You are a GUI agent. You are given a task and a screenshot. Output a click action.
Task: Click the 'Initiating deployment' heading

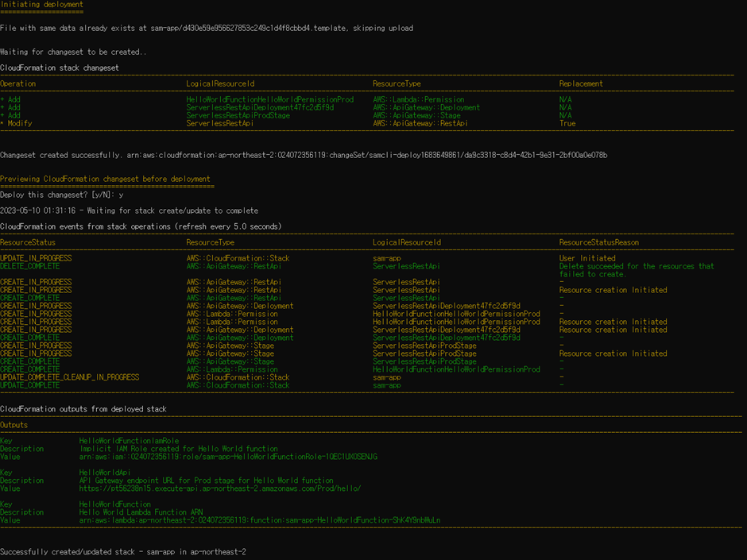pos(41,4)
